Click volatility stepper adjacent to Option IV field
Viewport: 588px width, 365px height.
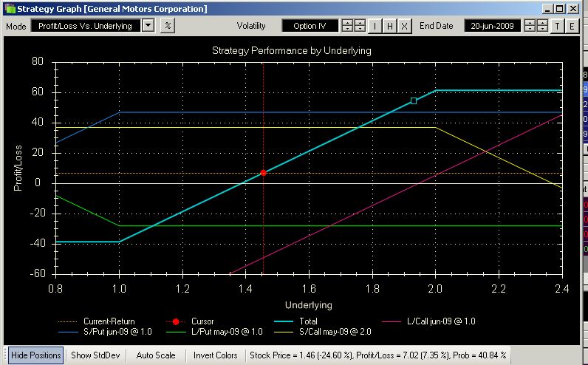(348, 26)
